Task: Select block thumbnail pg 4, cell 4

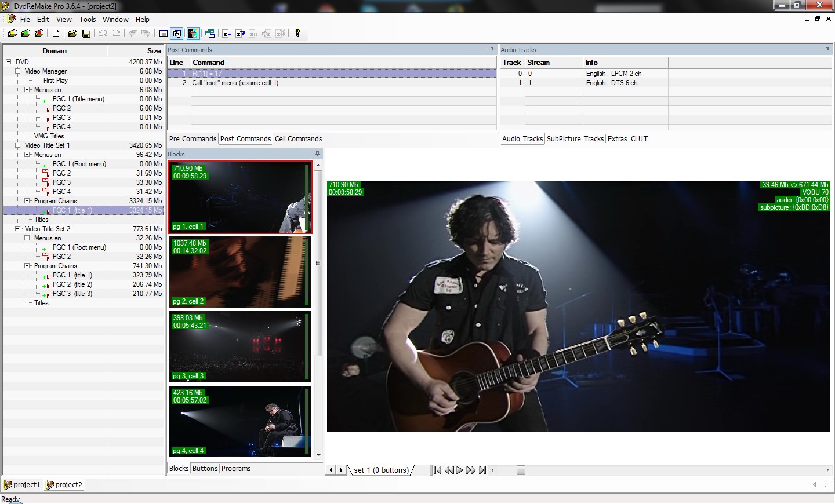Action: click(240, 421)
